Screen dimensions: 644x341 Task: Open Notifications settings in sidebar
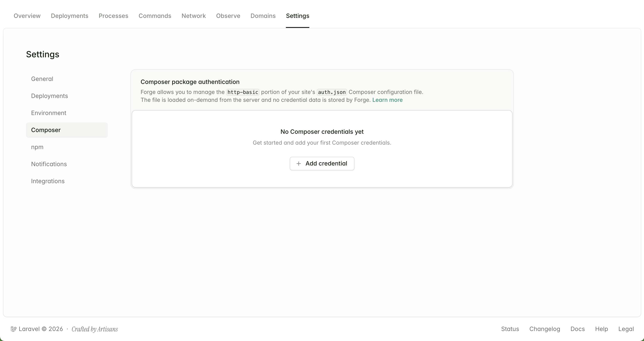click(x=67, y=164)
